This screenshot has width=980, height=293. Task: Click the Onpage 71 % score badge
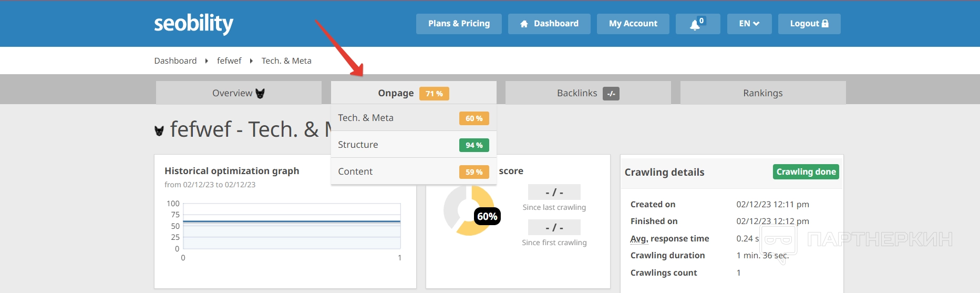[x=434, y=94]
